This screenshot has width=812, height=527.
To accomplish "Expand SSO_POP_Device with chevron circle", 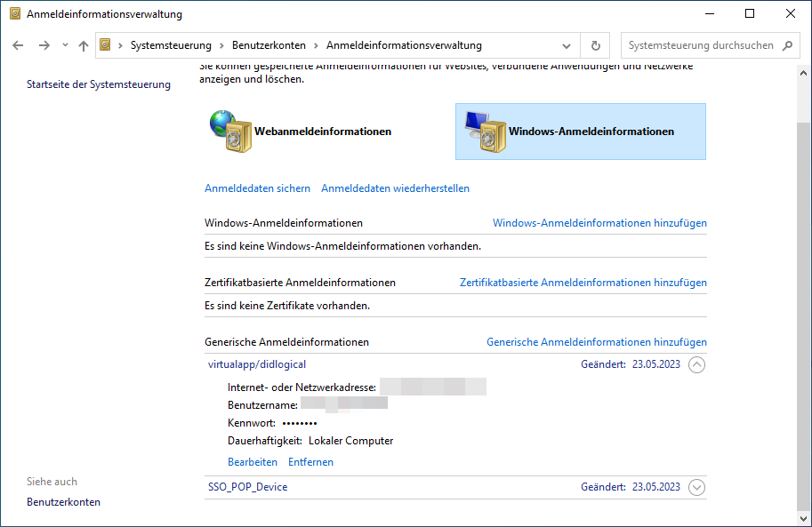I will (696, 487).
